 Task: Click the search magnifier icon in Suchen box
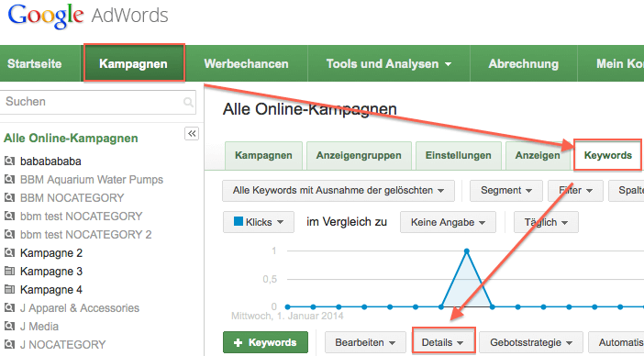click(x=188, y=102)
